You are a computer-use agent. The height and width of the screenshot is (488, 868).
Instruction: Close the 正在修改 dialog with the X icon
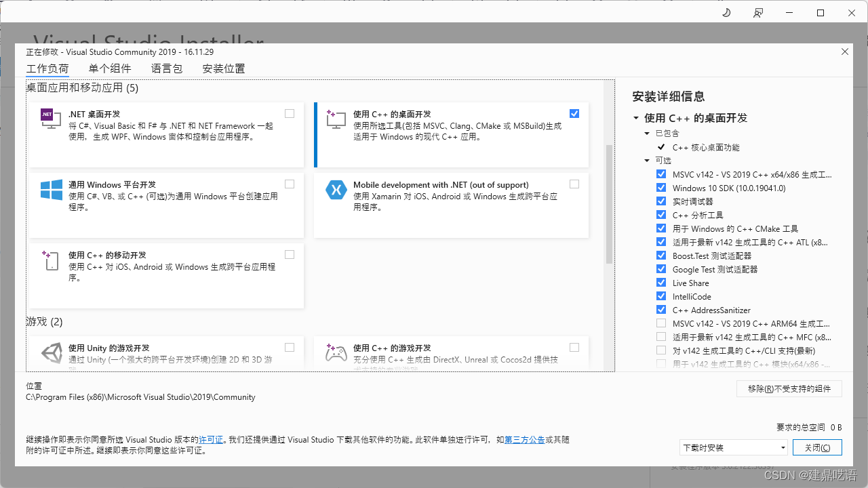845,52
